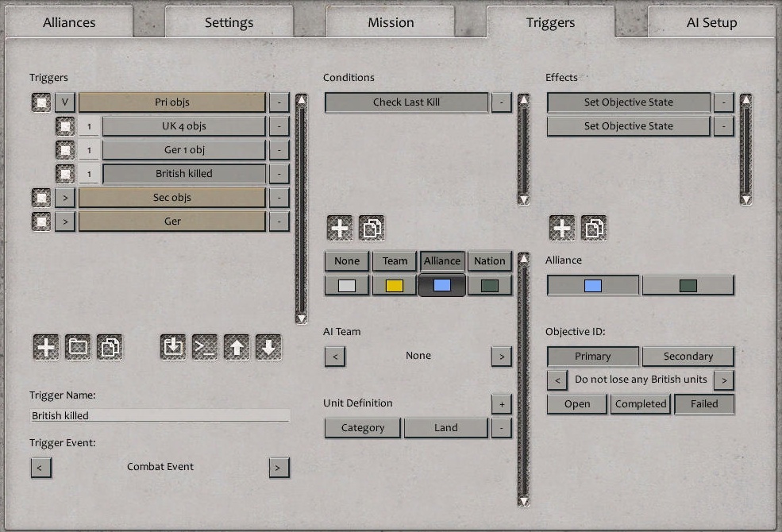Add a new condition with the plus icon
Viewport: 782px width, 532px height.
pyautogui.click(x=339, y=227)
